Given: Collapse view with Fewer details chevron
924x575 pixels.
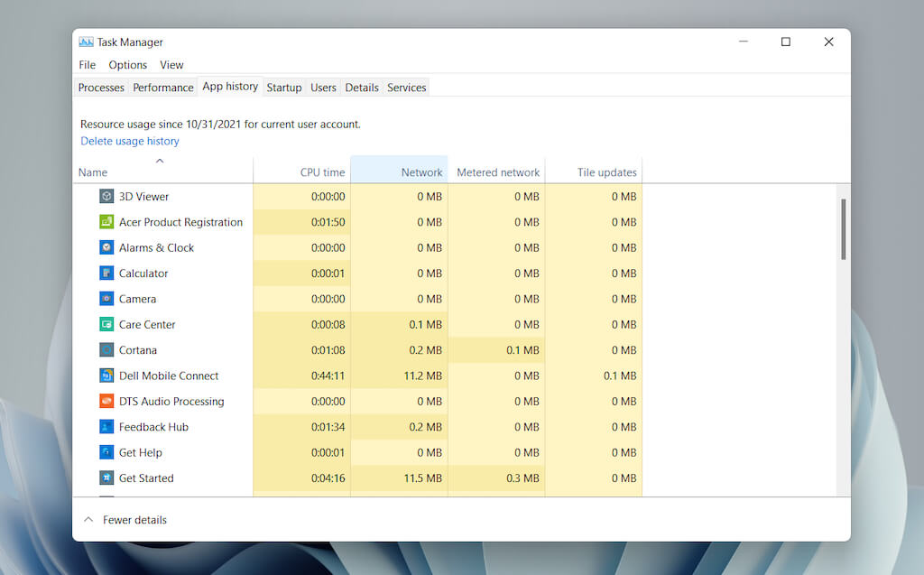Looking at the screenshot, I should (x=88, y=520).
